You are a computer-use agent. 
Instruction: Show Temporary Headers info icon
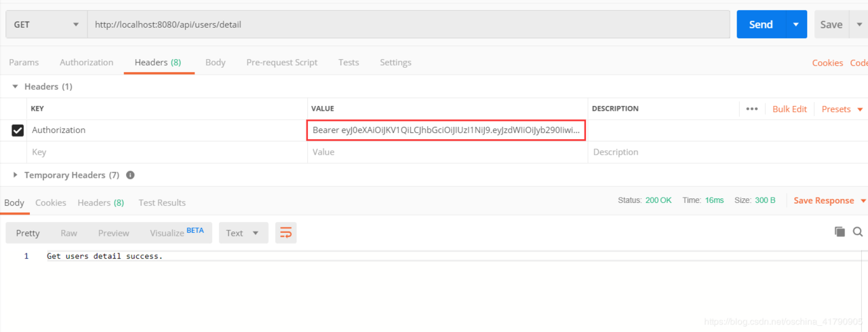(130, 175)
